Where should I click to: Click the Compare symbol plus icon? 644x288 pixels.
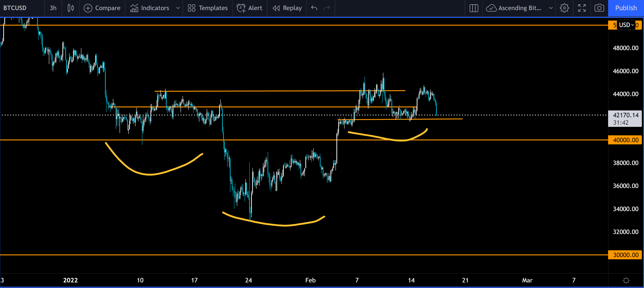[88, 8]
